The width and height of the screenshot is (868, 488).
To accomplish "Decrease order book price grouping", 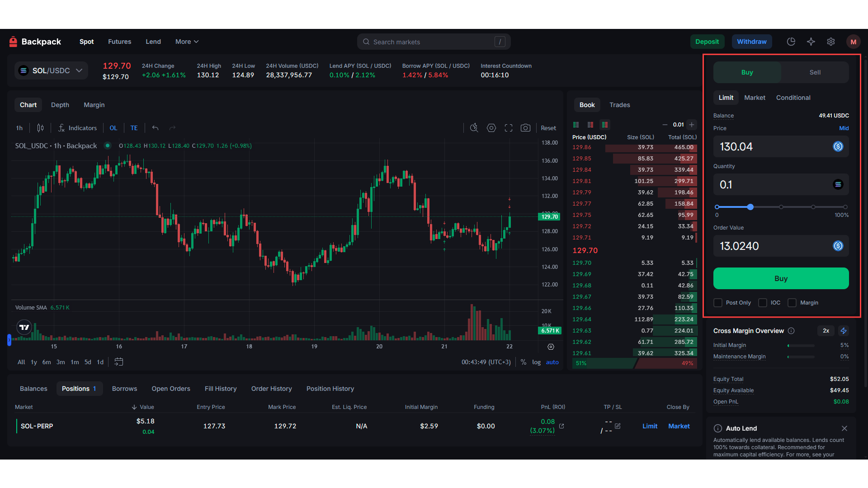I will 665,125.
